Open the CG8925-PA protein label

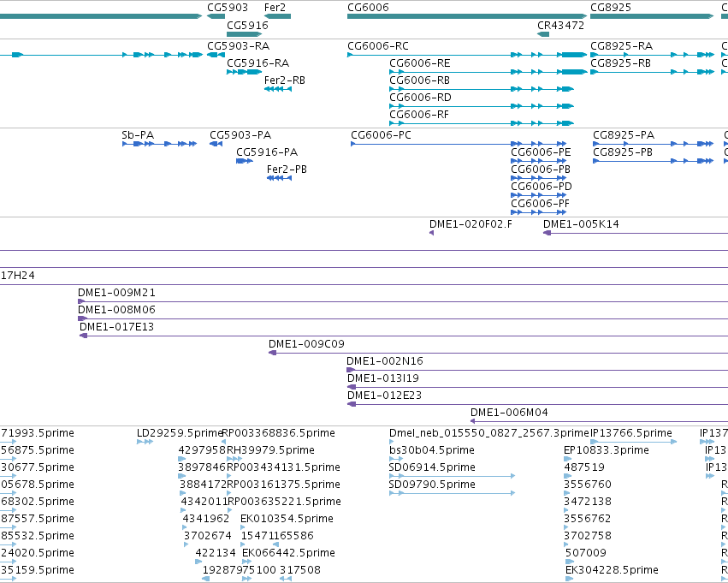pos(624,135)
